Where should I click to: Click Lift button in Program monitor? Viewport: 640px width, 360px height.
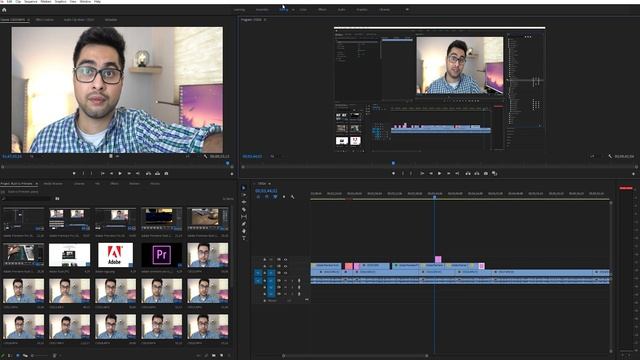pos(468,173)
